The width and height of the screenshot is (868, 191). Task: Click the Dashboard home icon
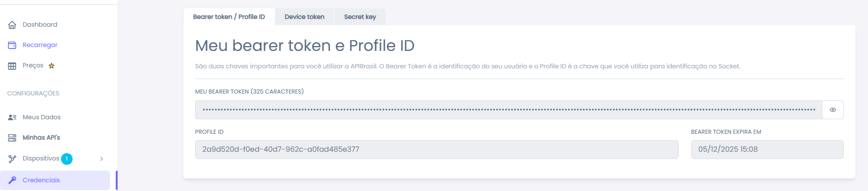12,25
